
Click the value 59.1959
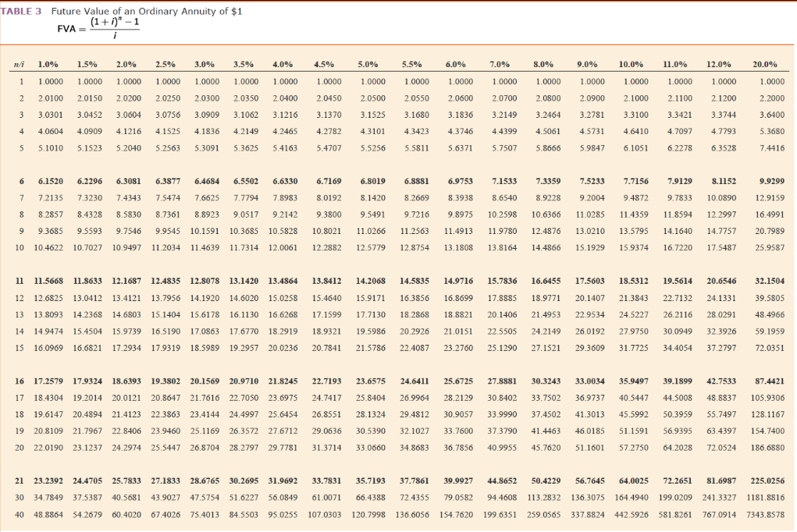[770, 332]
